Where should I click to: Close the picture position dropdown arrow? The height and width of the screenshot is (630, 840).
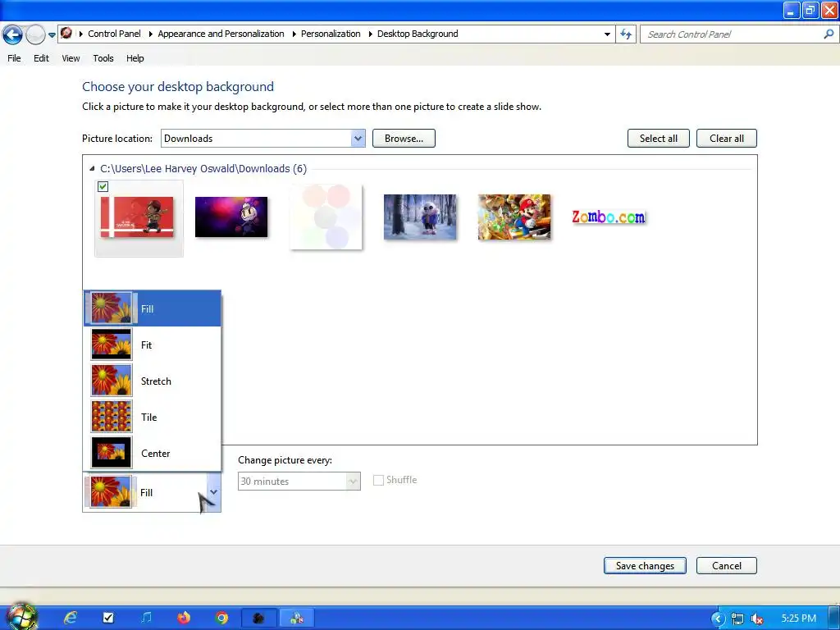tap(214, 492)
